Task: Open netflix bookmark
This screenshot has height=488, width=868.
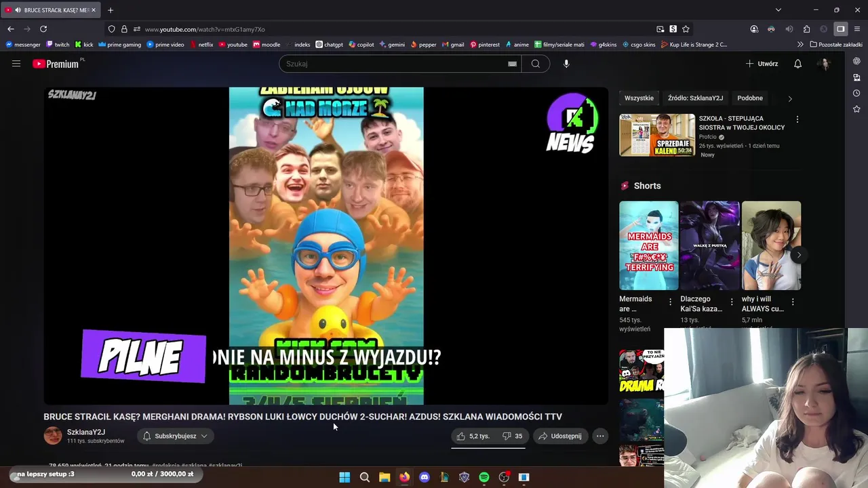Action: (x=201, y=45)
